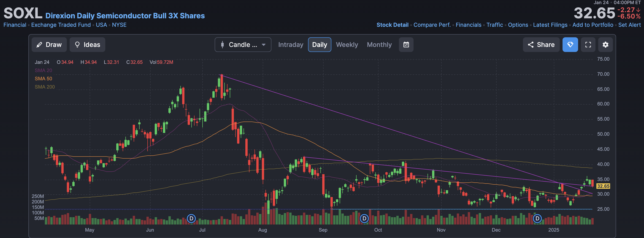The image size is (644, 238).
Task: Click the blue diamond premium icon
Action: click(570, 45)
